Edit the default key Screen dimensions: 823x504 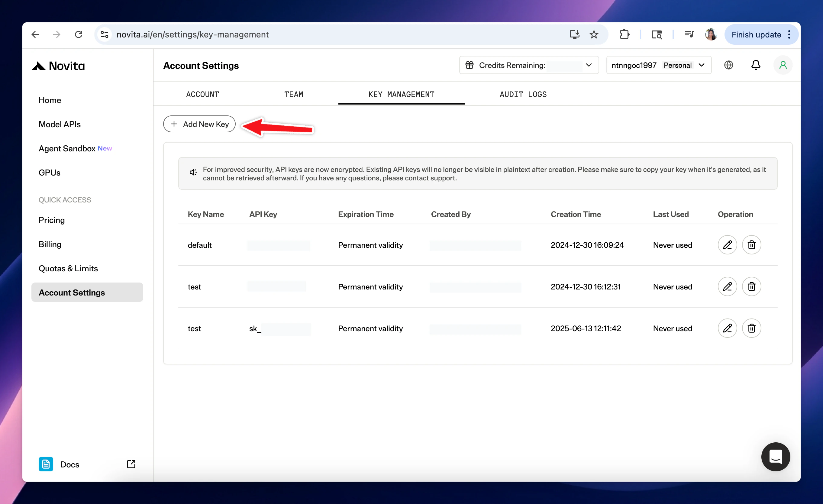point(727,245)
